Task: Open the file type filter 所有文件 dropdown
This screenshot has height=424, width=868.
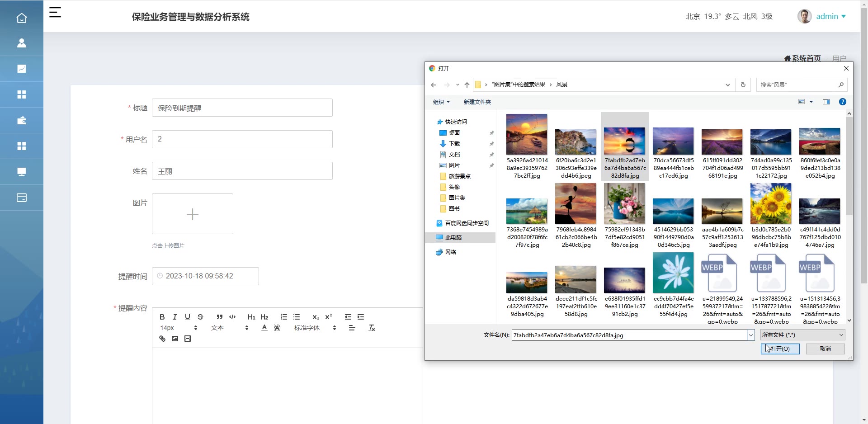Action: pos(802,335)
